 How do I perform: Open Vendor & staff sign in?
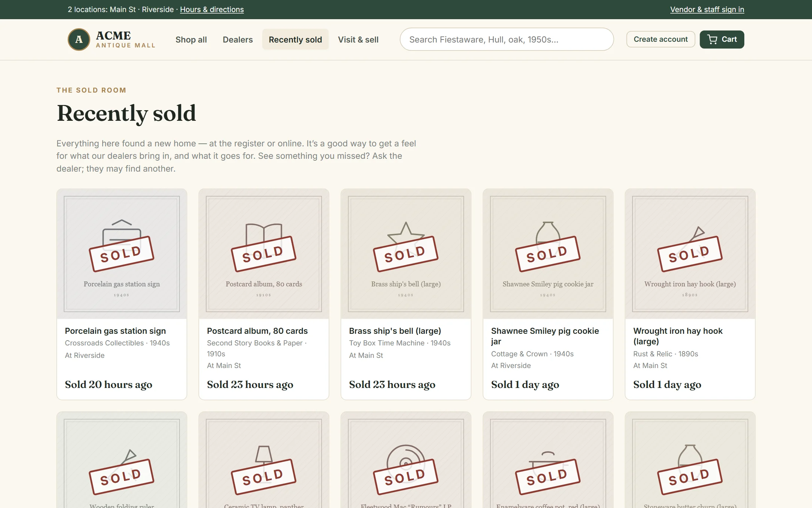tap(707, 9)
